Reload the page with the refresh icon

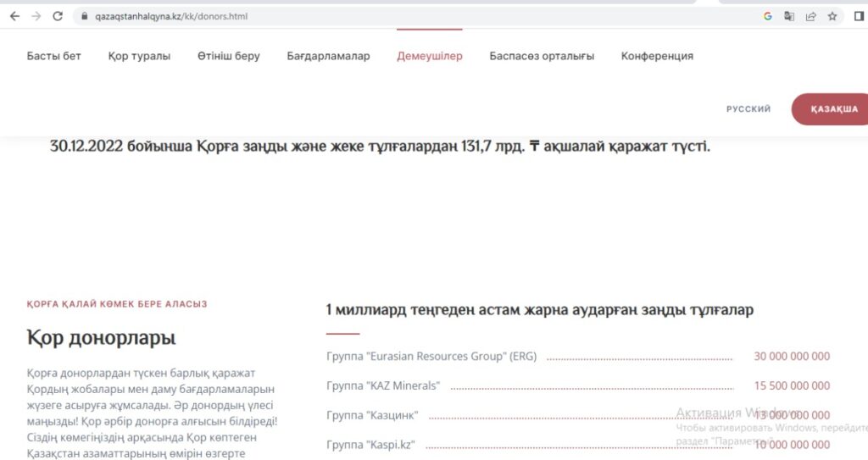(x=58, y=16)
